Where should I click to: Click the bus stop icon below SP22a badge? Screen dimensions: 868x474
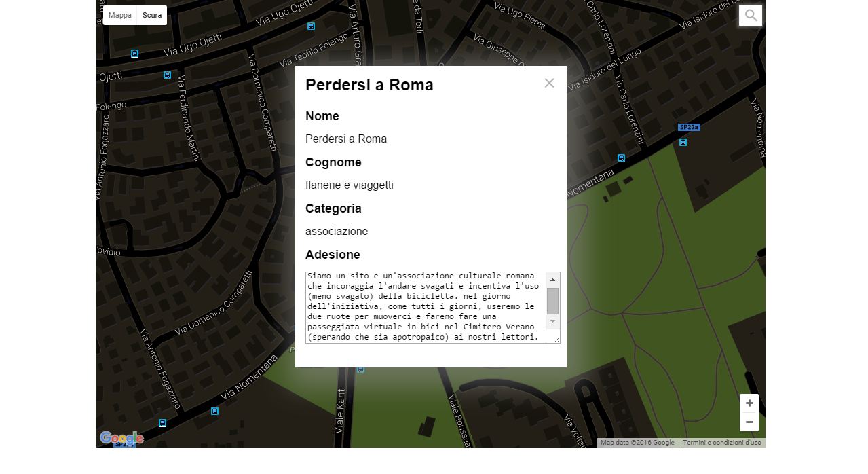(x=683, y=143)
